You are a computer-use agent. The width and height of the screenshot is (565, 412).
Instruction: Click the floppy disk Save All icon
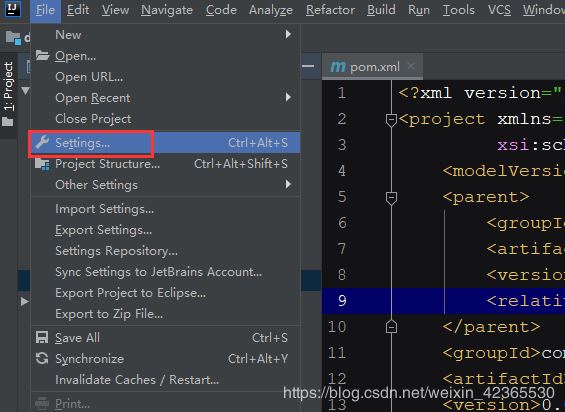pyautogui.click(x=42, y=337)
